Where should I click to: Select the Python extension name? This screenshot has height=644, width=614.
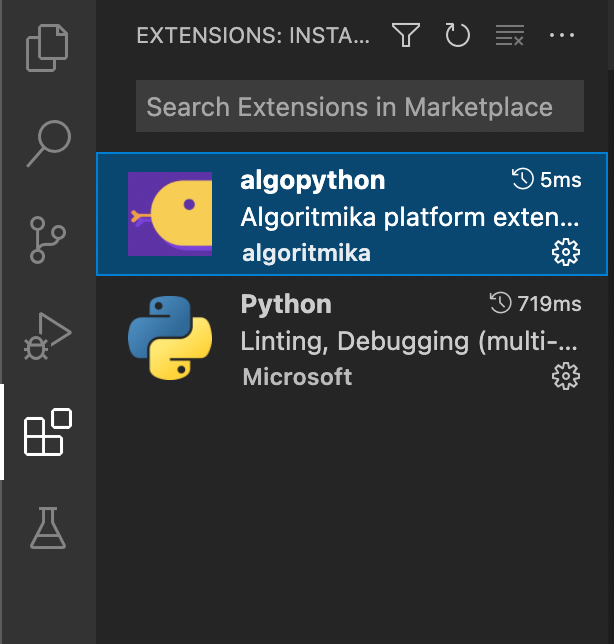tap(286, 303)
